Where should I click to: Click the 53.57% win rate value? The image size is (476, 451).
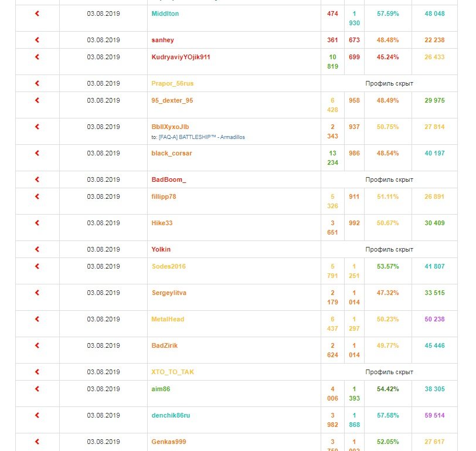tap(388, 267)
